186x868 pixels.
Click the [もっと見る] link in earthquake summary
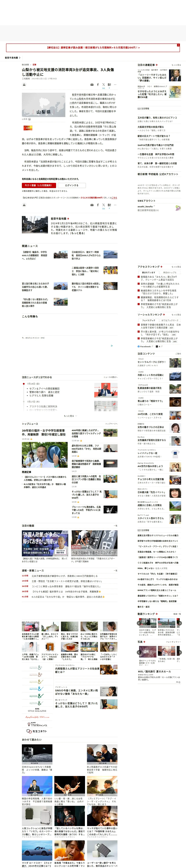click(77, 233)
